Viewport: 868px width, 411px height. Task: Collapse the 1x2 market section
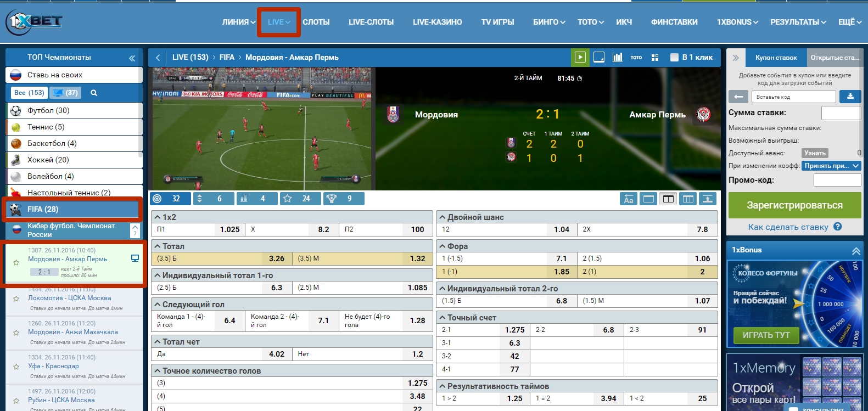(x=157, y=217)
